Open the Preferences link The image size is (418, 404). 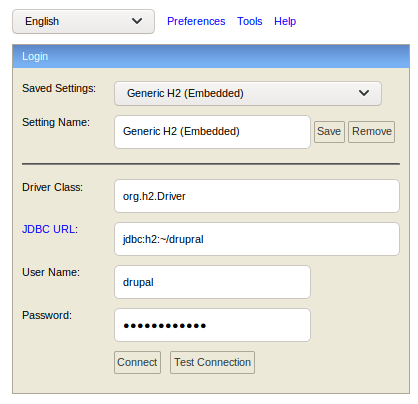(196, 21)
